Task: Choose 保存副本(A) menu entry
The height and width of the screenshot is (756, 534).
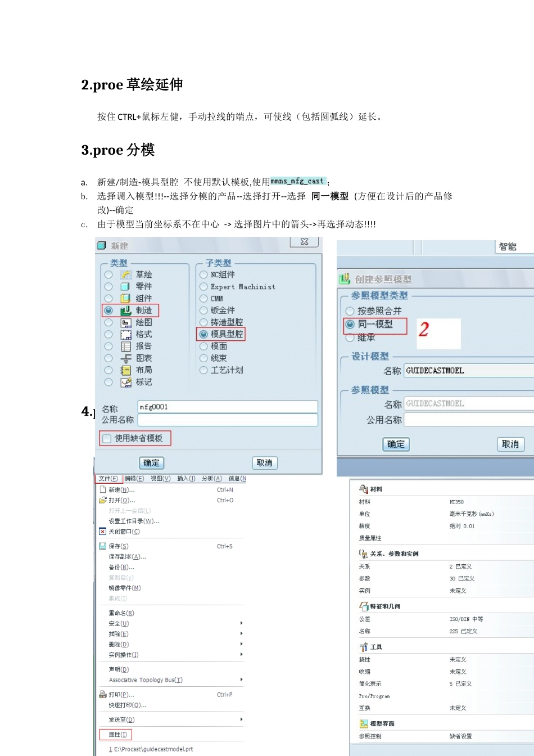Action: point(127,556)
